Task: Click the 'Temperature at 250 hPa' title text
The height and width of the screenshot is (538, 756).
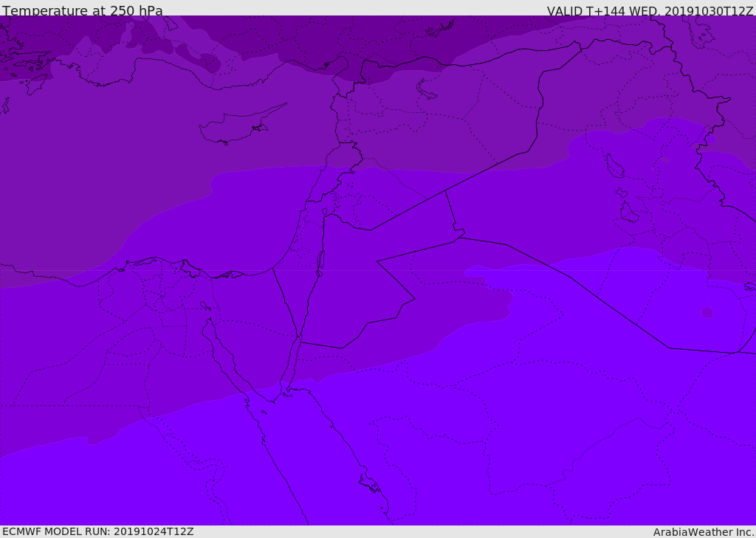Action: point(83,10)
